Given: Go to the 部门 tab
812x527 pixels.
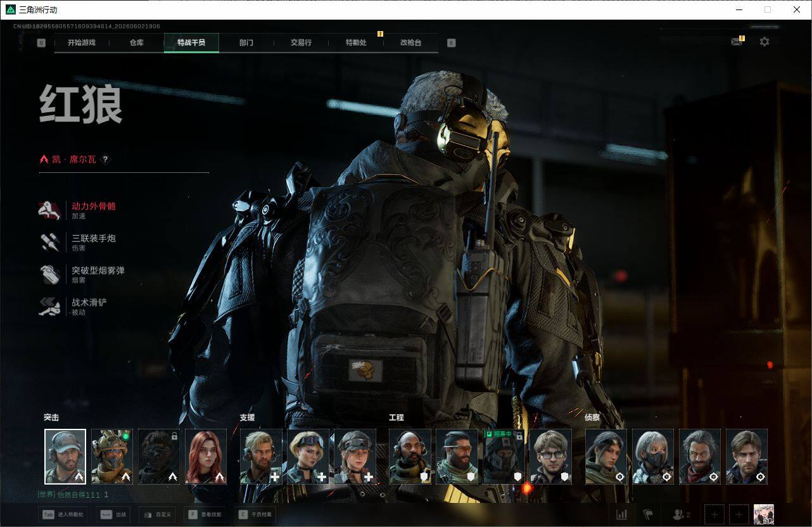Looking at the screenshot, I should [246, 43].
